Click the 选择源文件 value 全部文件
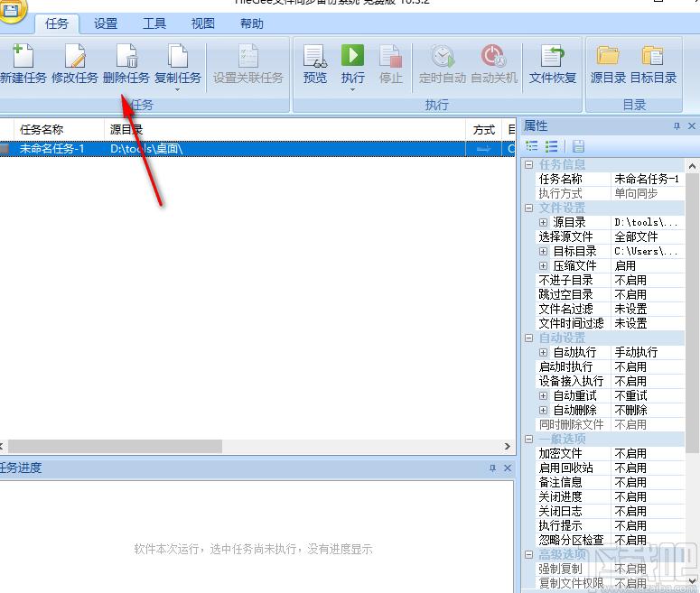The image size is (700, 593). 647,237
